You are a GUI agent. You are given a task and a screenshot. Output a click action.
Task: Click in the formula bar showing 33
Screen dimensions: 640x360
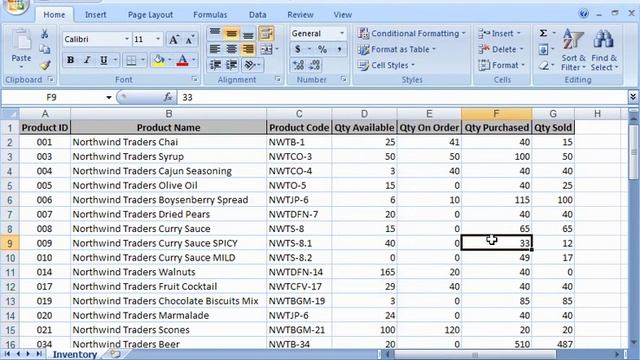402,97
